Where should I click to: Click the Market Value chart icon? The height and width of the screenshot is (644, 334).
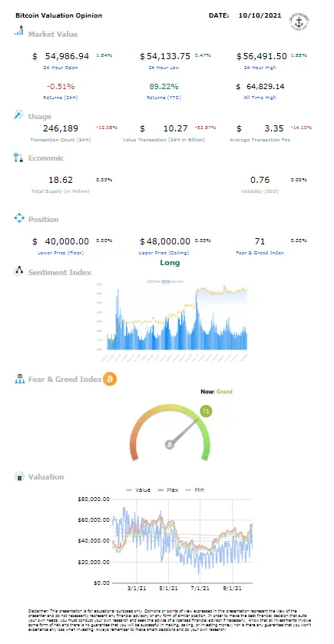(19, 31)
